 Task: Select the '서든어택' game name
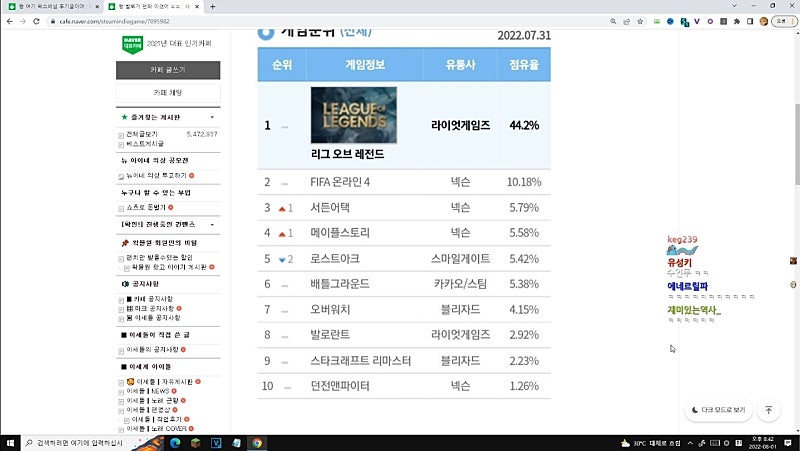330,208
